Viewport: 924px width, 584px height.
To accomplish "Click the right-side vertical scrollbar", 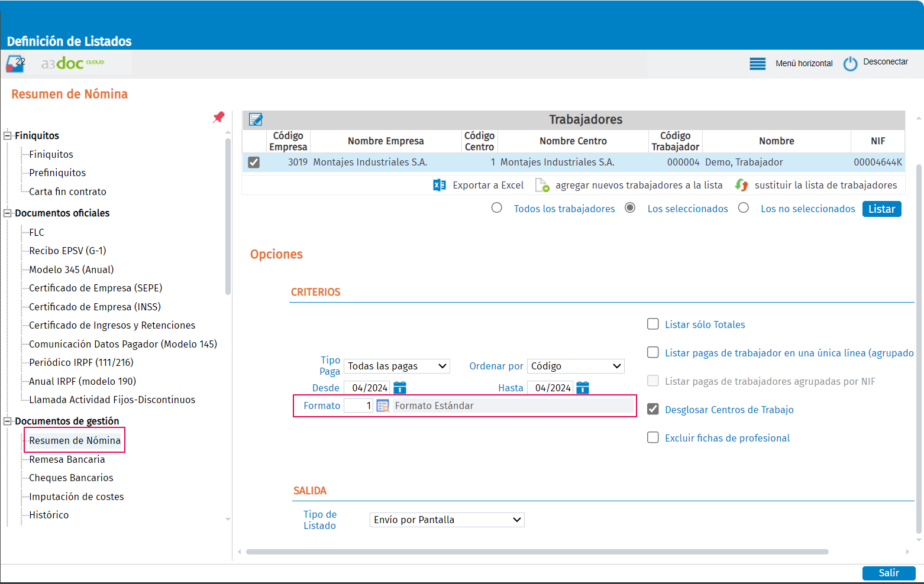I will pyautogui.click(x=919, y=349).
